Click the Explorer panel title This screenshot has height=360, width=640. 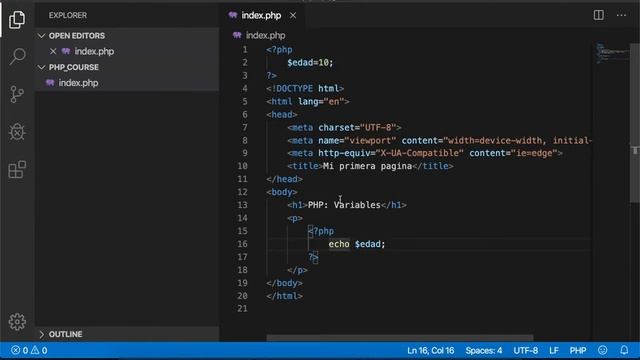coord(68,16)
